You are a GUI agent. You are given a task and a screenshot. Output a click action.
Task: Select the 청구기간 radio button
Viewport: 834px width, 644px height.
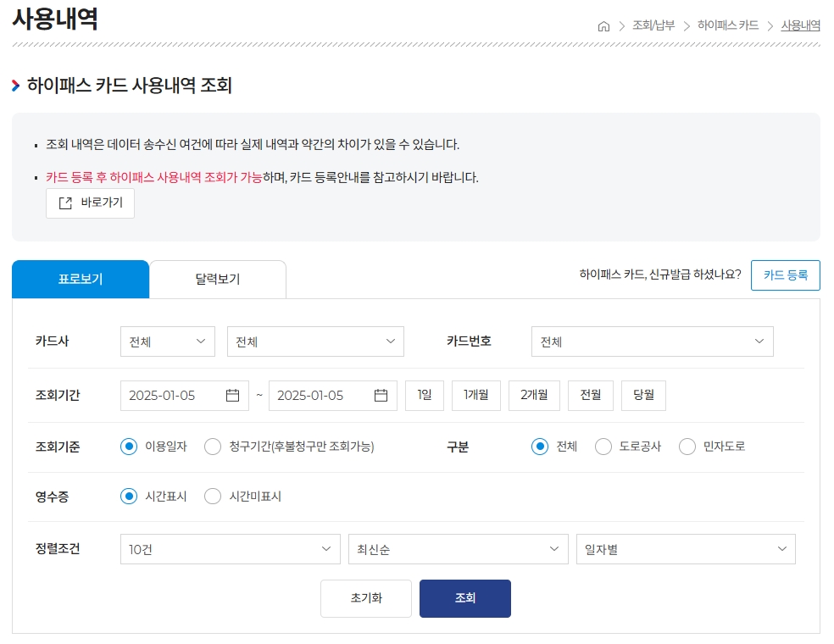click(213, 447)
